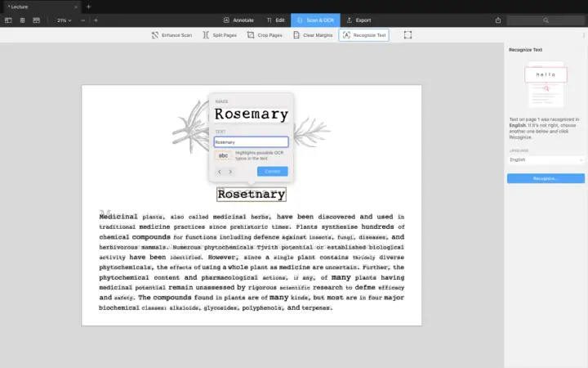Viewport: 588px width, 368px height.
Task: Click the Correct button
Action: (273, 171)
